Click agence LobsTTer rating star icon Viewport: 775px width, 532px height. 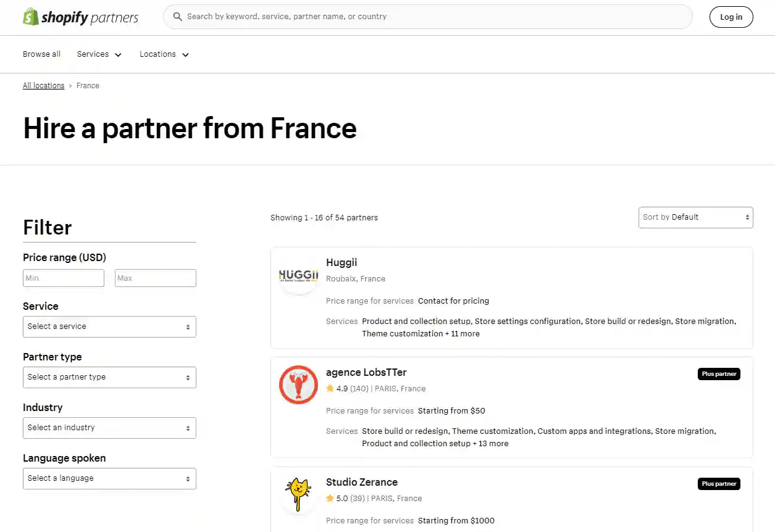point(330,389)
